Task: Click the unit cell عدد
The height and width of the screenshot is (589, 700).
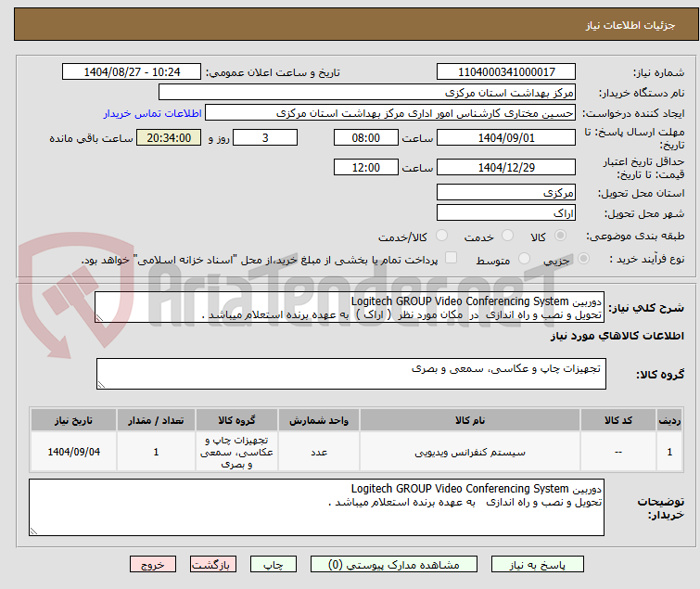Action: (319, 452)
